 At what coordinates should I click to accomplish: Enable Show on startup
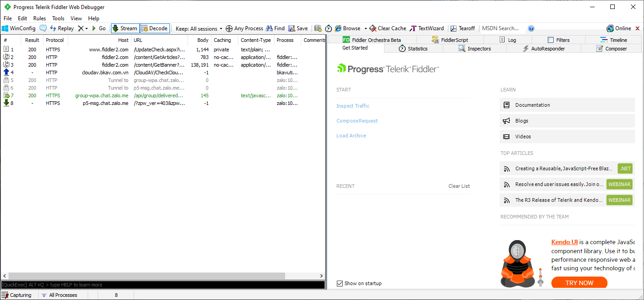(340, 283)
